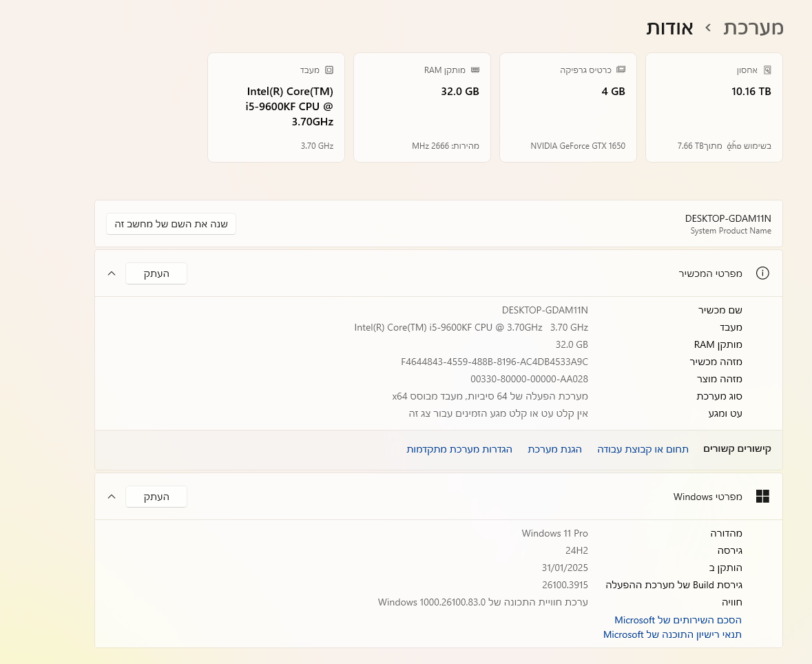Screen dimensions: 812x664
Task: Click the גירסת Build של מערכת ההפעלה label
Action: 674,585
